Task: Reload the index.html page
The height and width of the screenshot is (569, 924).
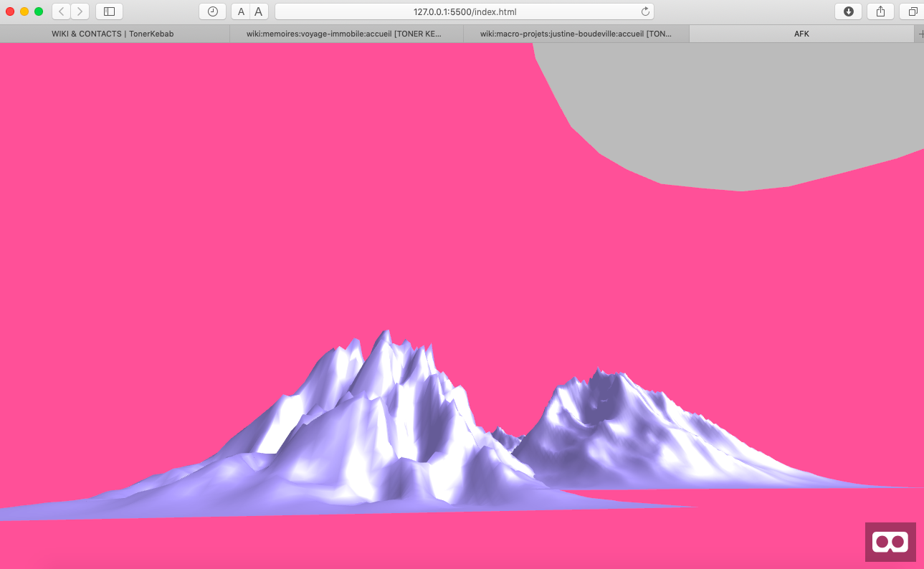Action: [x=645, y=11]
